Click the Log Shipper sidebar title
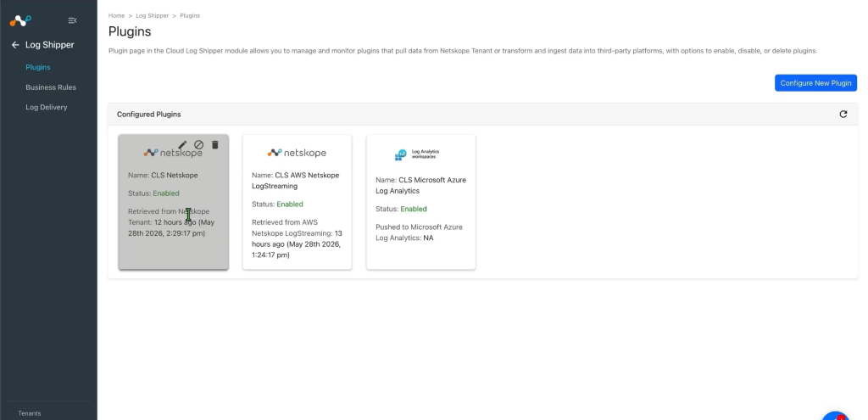Viewport: 868px width, 420px height. pos(50,45)
